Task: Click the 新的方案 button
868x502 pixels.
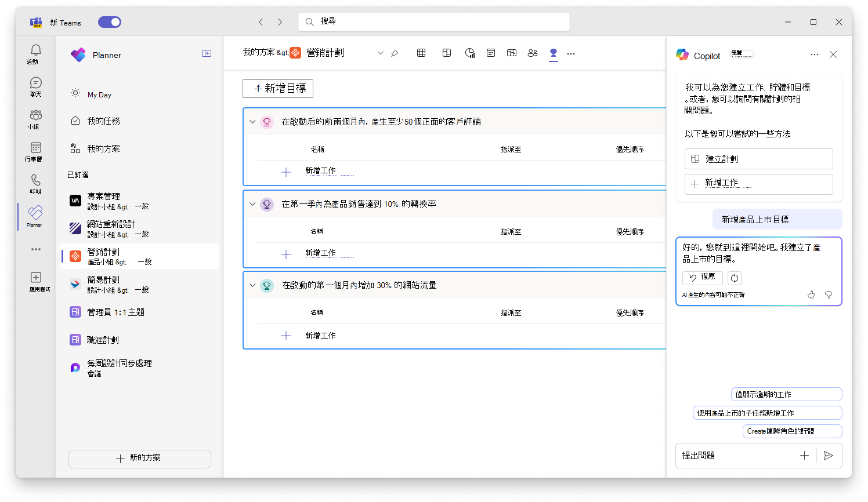Action: pyautogui.click(x=140, y=459)
